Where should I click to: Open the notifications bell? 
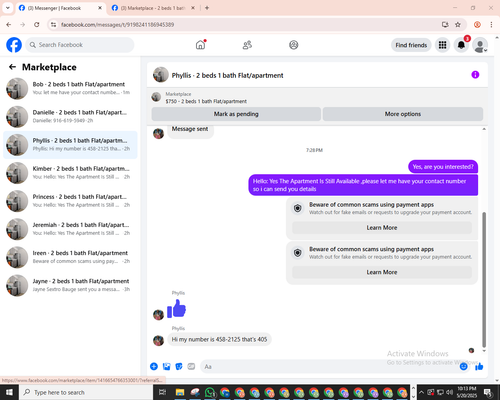click(x=461, y=45)
